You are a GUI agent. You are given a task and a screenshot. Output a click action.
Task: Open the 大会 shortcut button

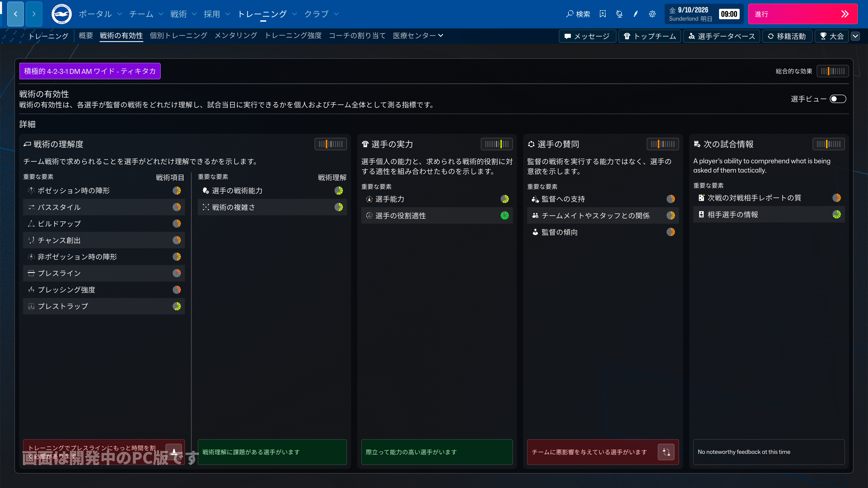click(831, 36)
